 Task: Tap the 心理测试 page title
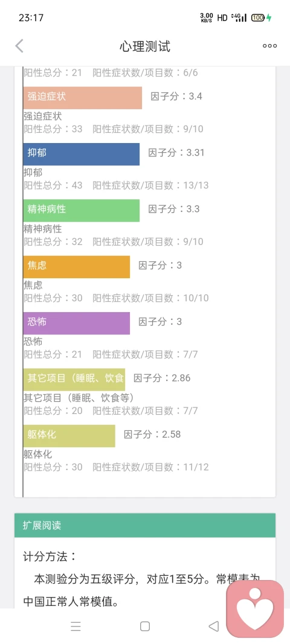click(145, 46)
